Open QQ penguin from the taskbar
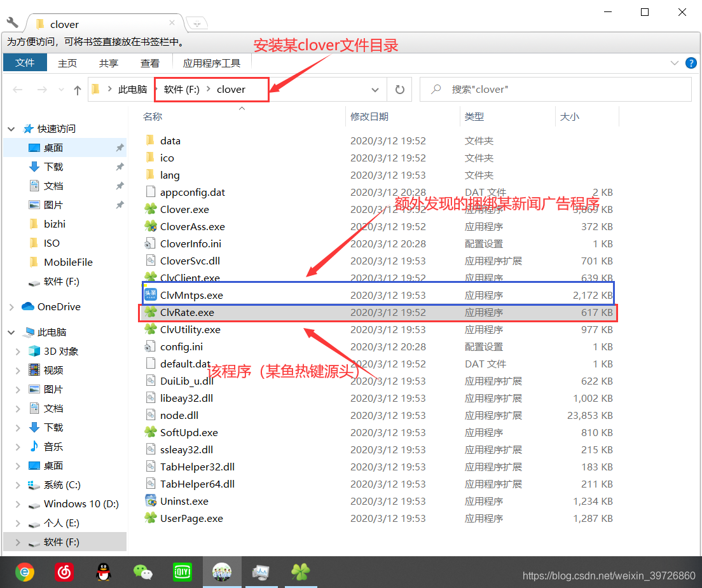 point(104,572)
